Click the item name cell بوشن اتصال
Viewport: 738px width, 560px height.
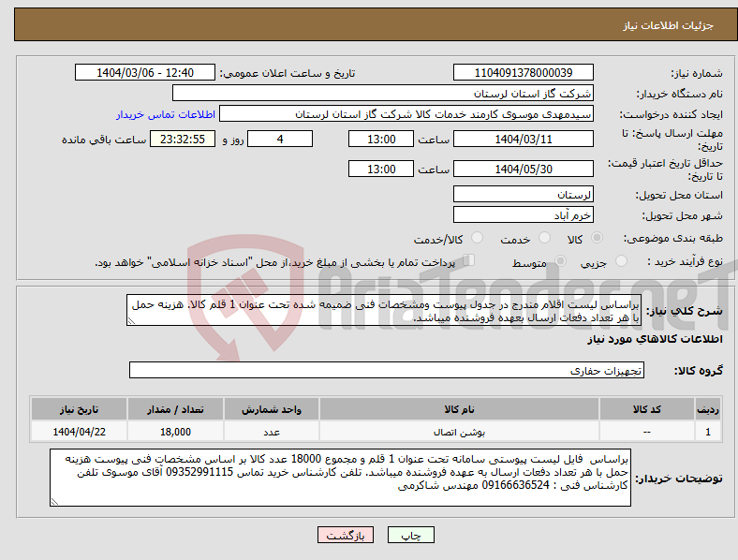click(x=459, y=432)
